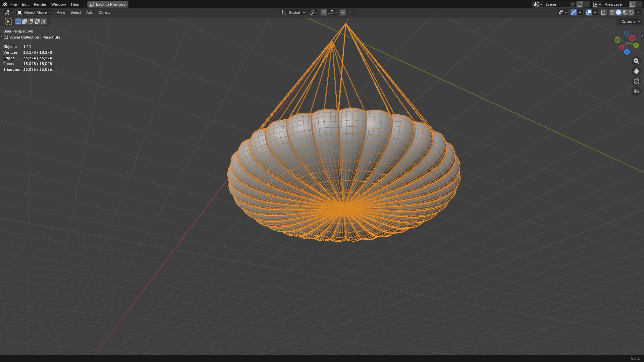Toggle the camera view icon
Viewport: 644px width, 362px height.
click(636, 81)
